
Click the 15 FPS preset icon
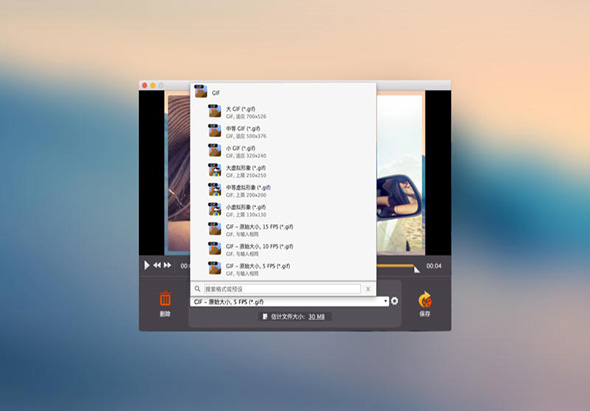214,229
